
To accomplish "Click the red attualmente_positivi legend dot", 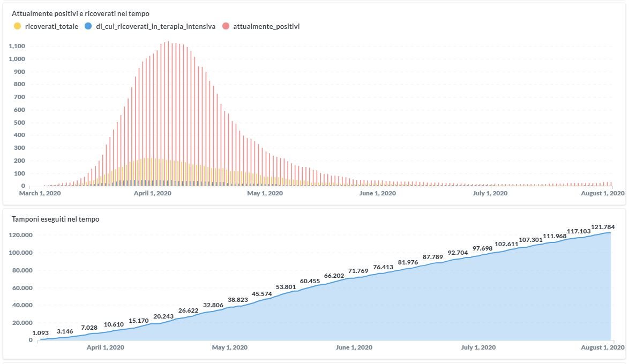I will point(225,26).
